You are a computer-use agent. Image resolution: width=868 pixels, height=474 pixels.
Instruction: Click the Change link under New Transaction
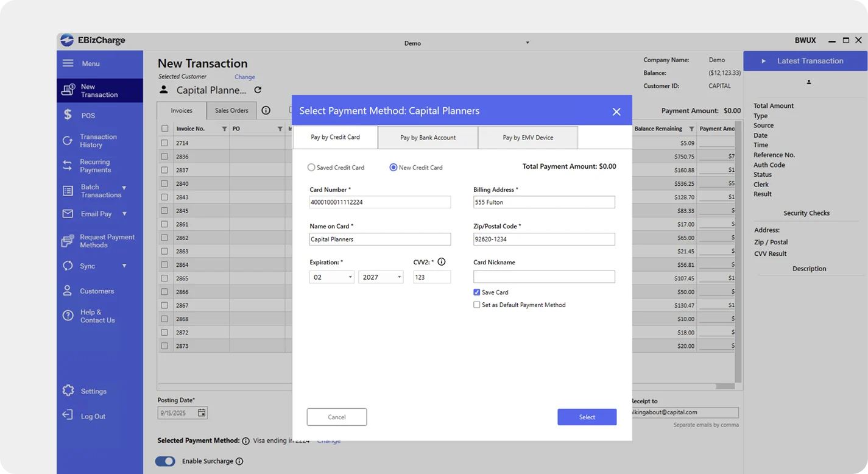pyautogui.click(x=245, y=77)
